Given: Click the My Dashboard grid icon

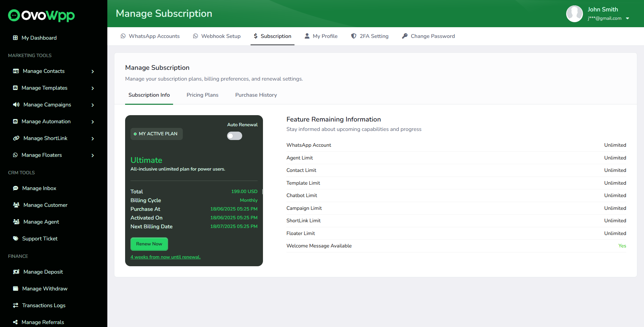Looking at the screenshot, I should [15, 38].
